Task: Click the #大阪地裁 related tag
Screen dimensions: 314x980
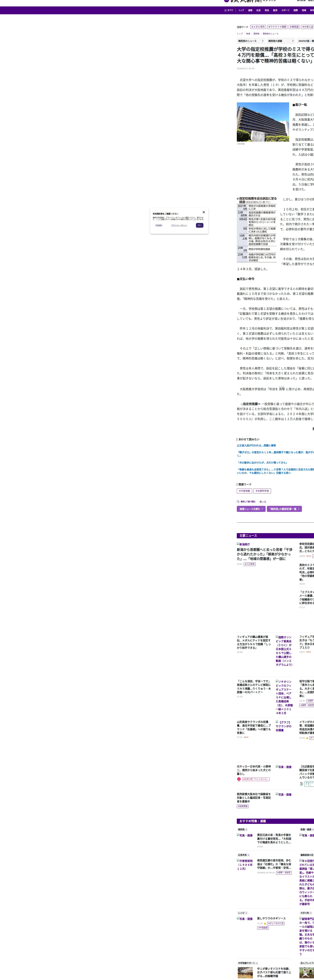Action: coord(244,491)
